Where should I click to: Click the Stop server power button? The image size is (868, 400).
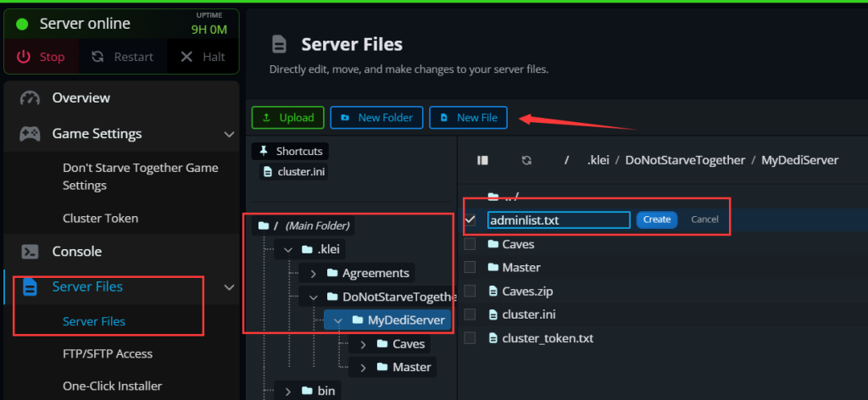pyautogui.click(x=42, y=57)
